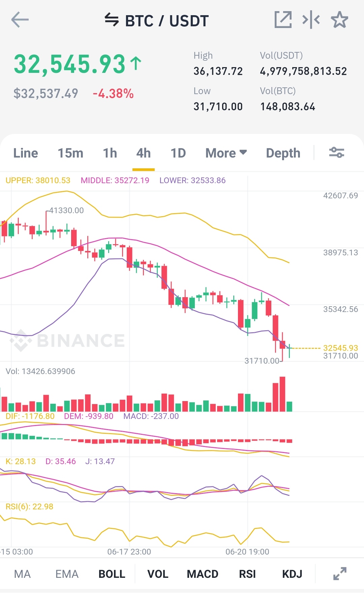Screen dimensions: 364x593
Task: Select the 1D interval tab
Action: coord(178,153)
